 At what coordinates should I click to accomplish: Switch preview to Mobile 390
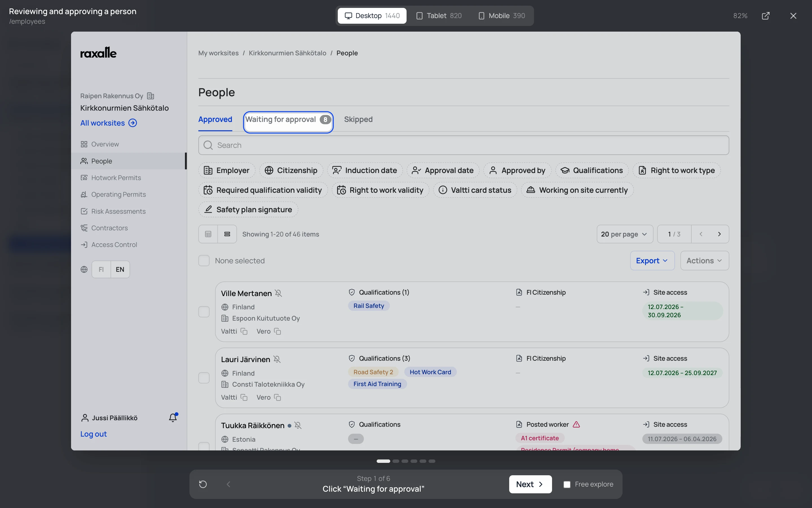[x=502, y=16]
